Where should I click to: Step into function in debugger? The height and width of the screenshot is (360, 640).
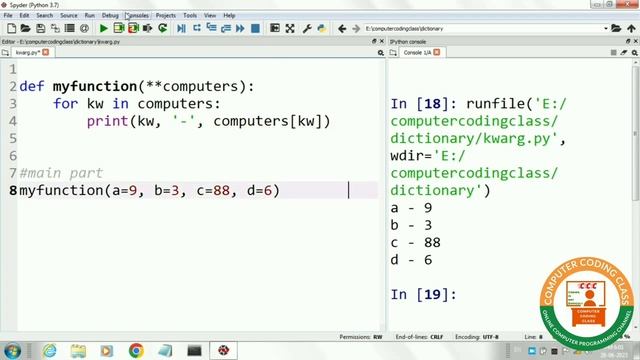(211, 29)
